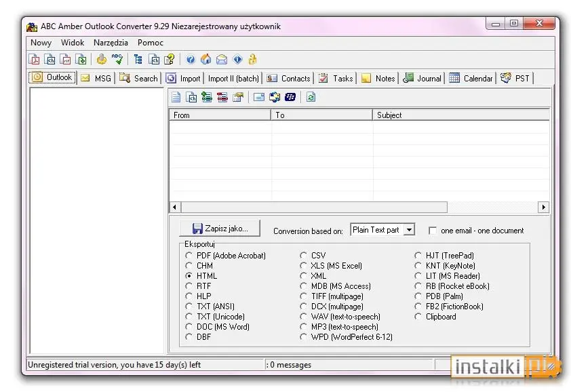Switch to the Search tab
Viewport: 571px width, 392px height.
139,78
